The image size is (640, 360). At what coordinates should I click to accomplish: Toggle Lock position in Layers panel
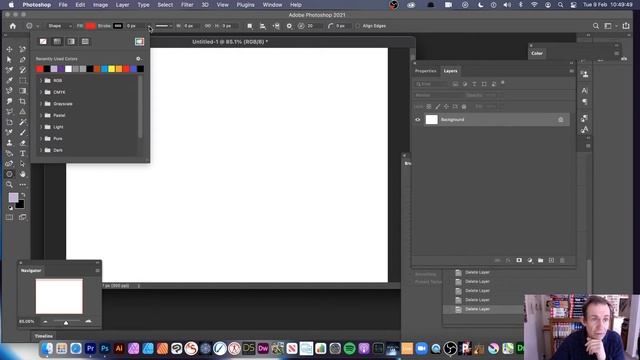pos(446,107)
